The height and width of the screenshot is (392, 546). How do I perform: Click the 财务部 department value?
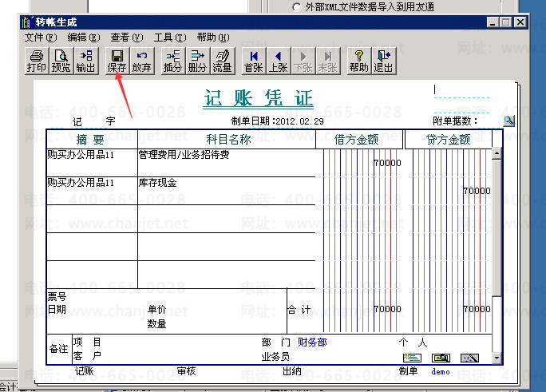[x=312, y=343]
